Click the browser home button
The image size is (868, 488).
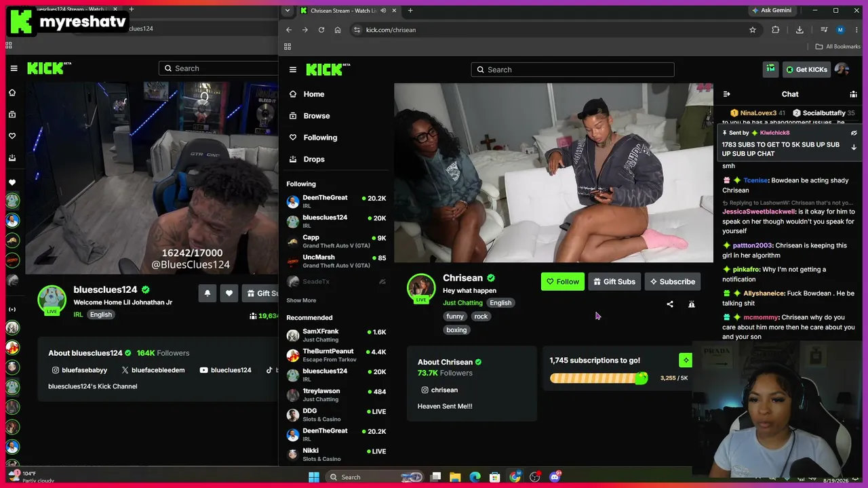pyautogui.click(x=338, y=30)
